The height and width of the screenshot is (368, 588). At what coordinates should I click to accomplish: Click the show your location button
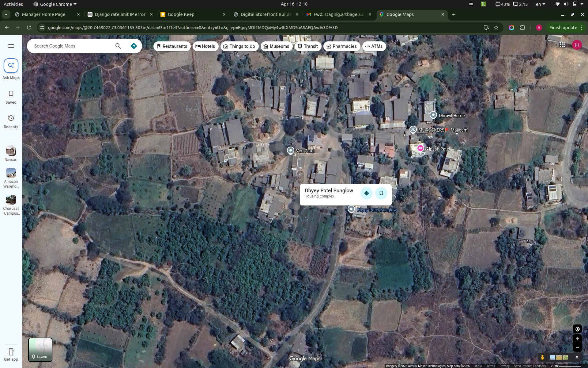pos(577,329)
